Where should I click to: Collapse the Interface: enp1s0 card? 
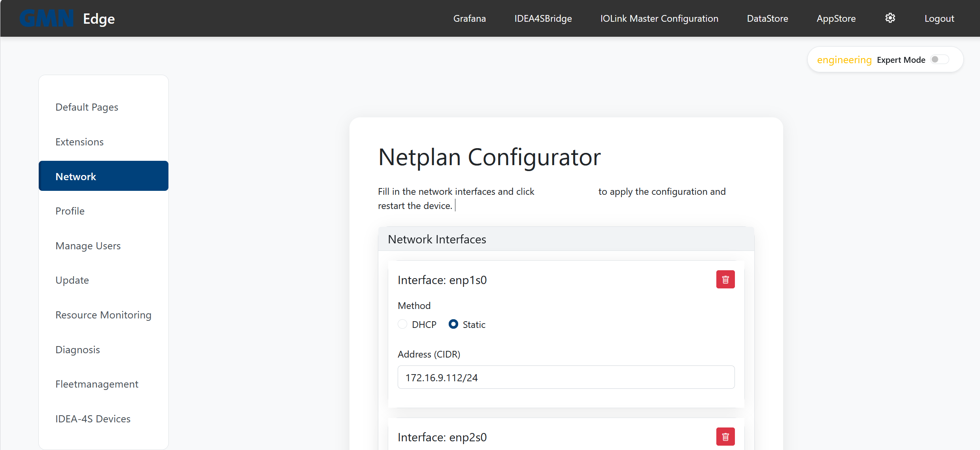[442, 280]
